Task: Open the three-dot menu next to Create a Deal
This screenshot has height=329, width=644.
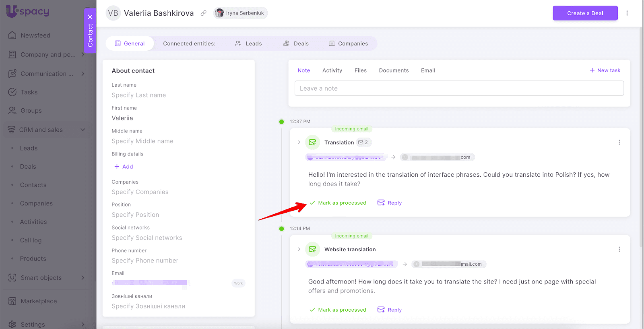Action: tap(627, 13)
